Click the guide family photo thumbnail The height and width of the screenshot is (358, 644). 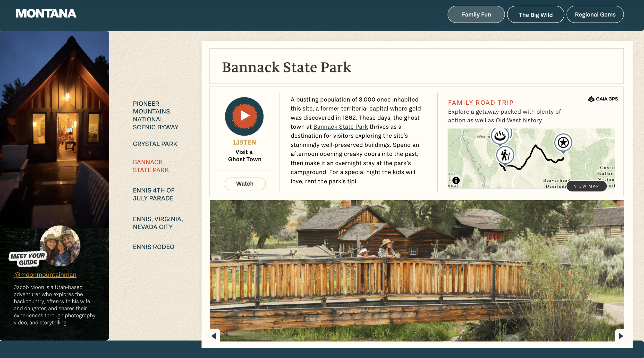[x=60, y=246]
